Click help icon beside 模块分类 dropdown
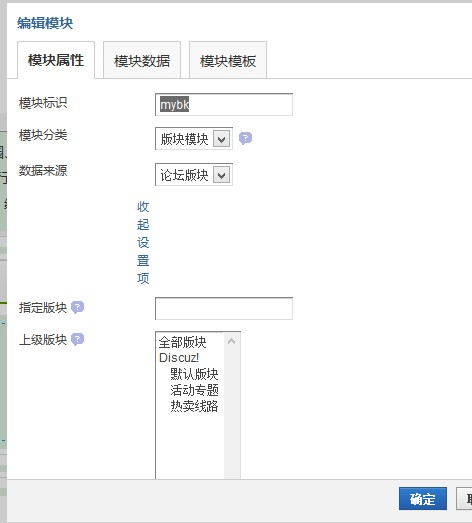This screenshot has width=472, height=523. point(245,138)
